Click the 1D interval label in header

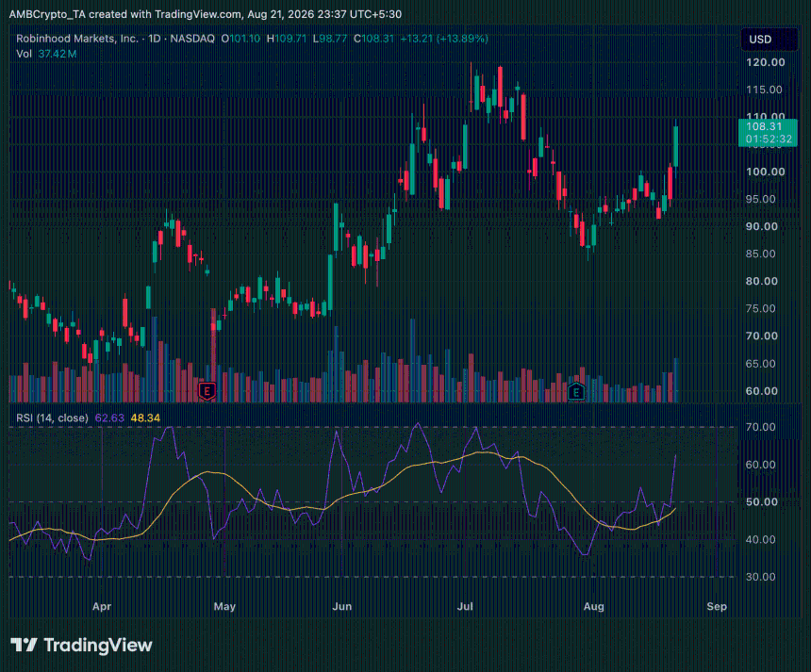coord(155,39)
